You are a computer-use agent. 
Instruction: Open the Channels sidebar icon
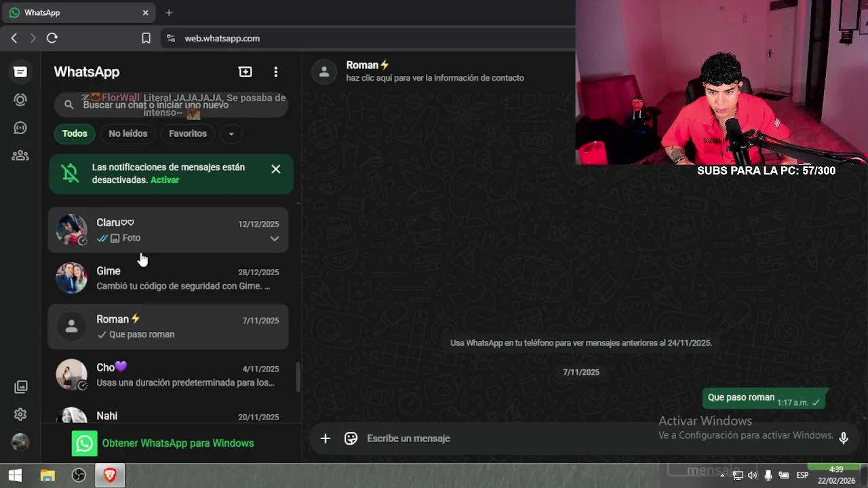[x=20, y=127]
